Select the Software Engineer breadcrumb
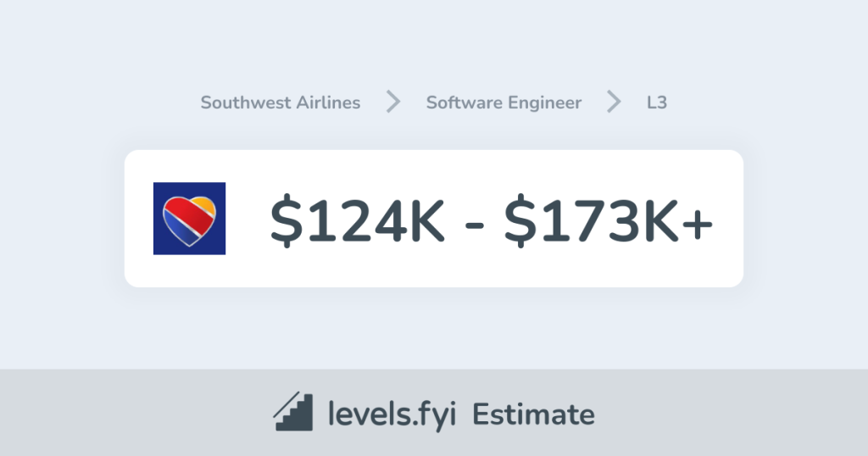The height and width of the screenshot is (456, 868). pyautogui.click(x=504, y=103)
